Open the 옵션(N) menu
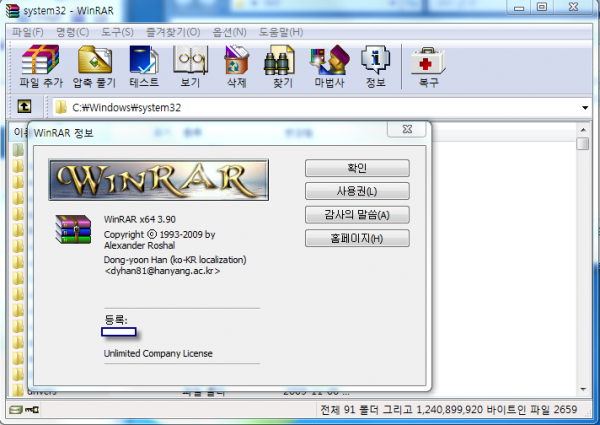This screenshot has height=425, width=600. point(230,32)
